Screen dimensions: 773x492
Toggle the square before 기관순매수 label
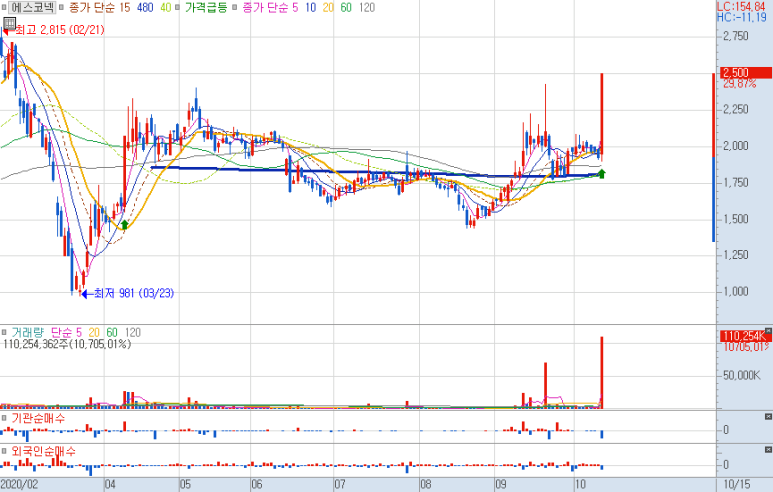click(x=4, y=418)
